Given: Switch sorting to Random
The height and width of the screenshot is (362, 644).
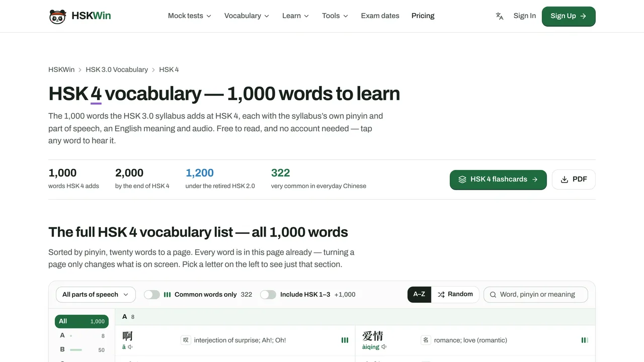Looking at the screenshot, I should coord(455,294).
